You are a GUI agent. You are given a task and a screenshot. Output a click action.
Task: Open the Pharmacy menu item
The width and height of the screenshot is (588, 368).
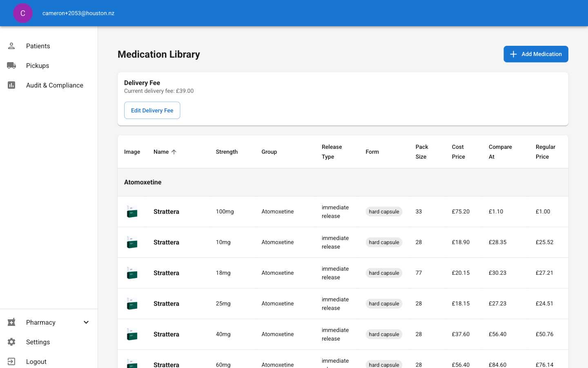(49, 322)
